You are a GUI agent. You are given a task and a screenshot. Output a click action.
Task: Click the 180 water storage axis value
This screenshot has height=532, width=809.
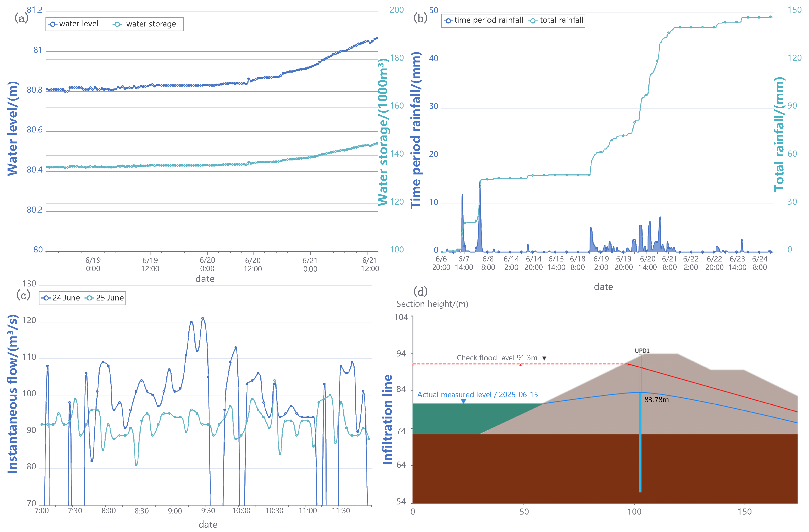(397, 58)
